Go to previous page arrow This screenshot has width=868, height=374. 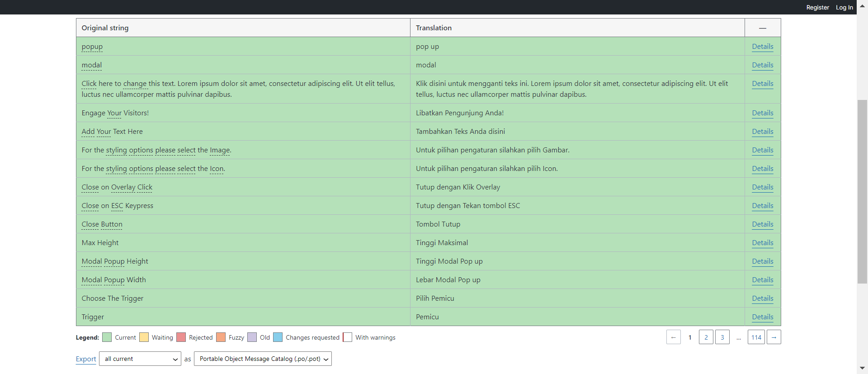click(673, 337)
